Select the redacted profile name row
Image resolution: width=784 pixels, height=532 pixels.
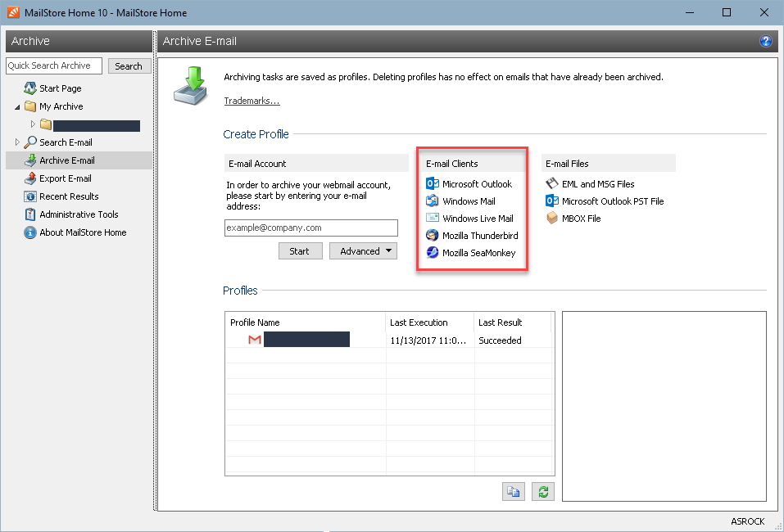(306, 339)
